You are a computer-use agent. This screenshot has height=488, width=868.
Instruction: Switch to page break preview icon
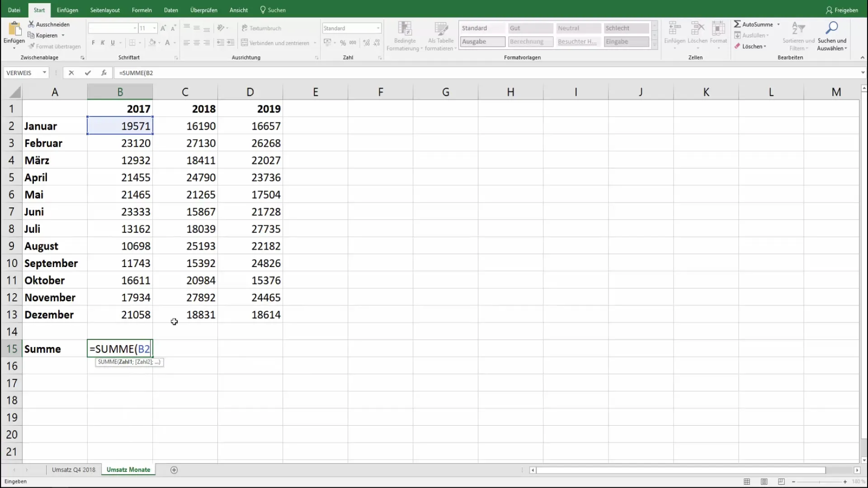click(781, 482)
